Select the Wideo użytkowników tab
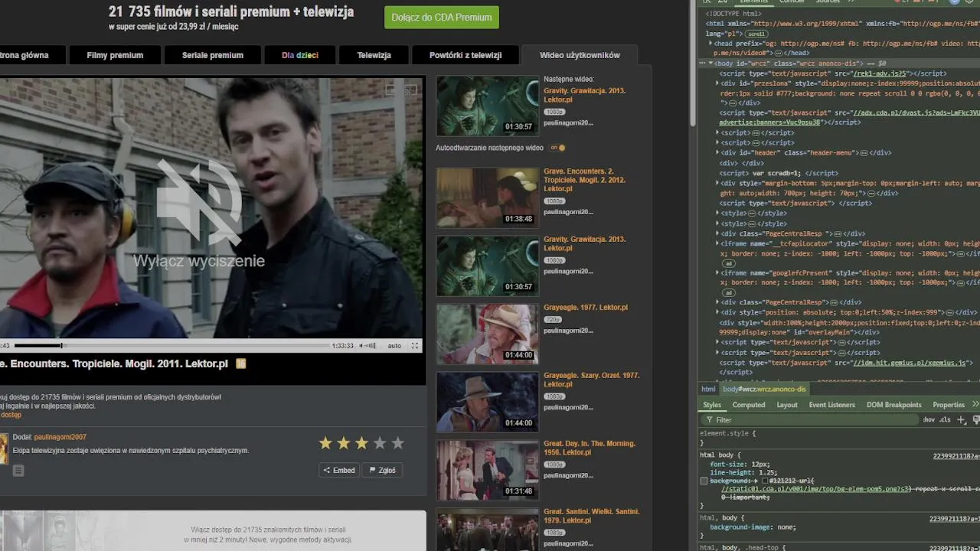980x551 pixels. [x=580, y=55]
